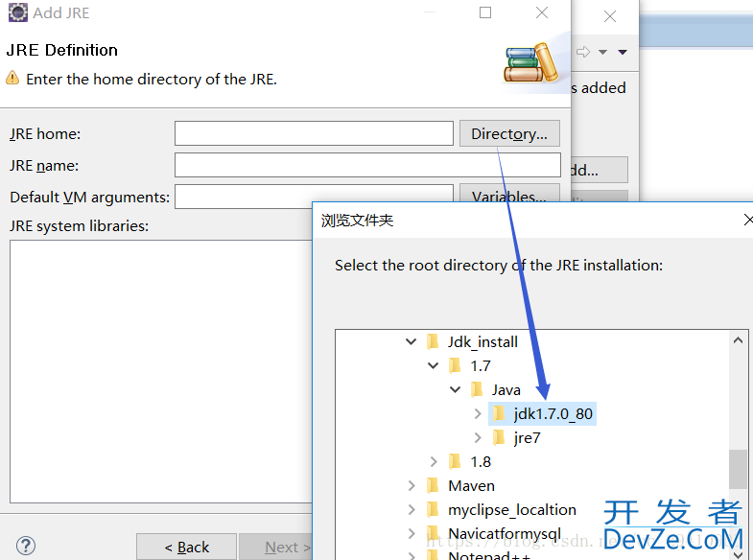Screen dimensions: 753x560
Task: Select the Jdk_install folder
Action: pyautogui.click(x=482, y=341)
